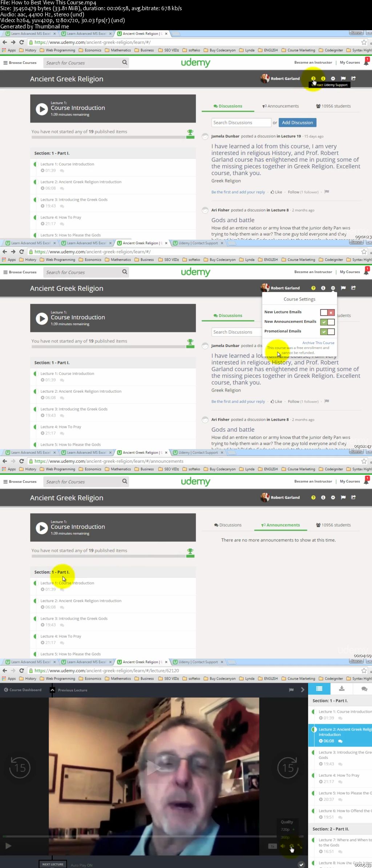Click the NEXT LECTURE button
372x868 pixels.
click(53, 864)
